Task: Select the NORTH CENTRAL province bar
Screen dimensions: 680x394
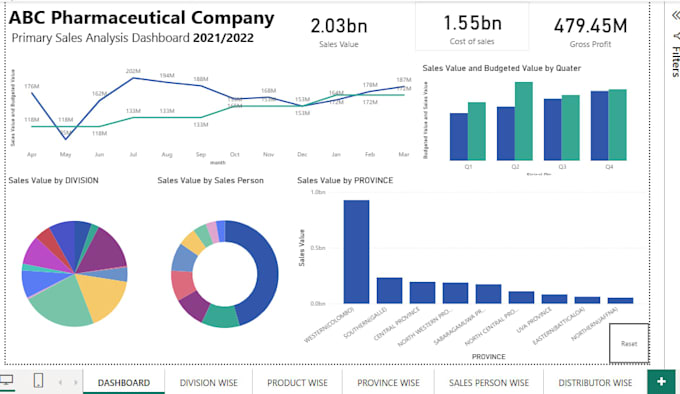Action: tap(521, 297)
